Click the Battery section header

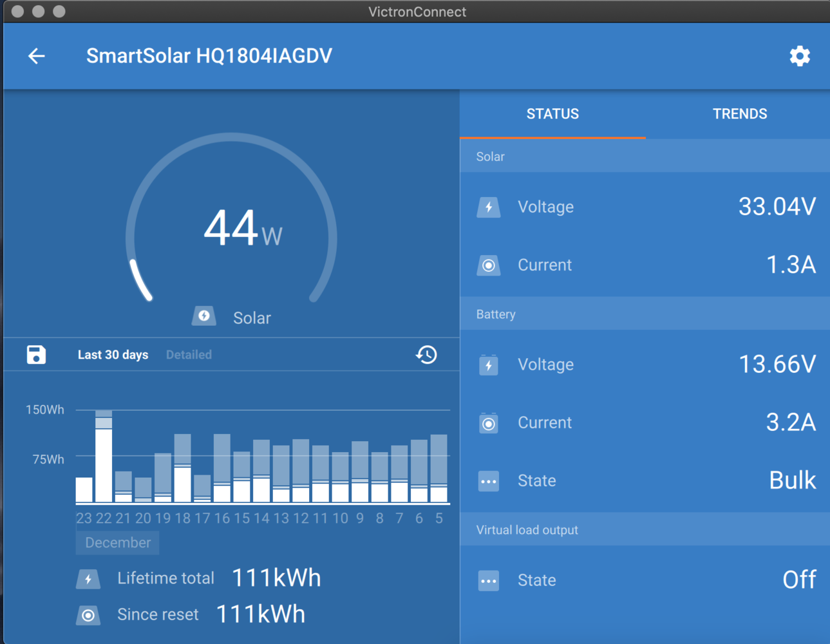645,314
